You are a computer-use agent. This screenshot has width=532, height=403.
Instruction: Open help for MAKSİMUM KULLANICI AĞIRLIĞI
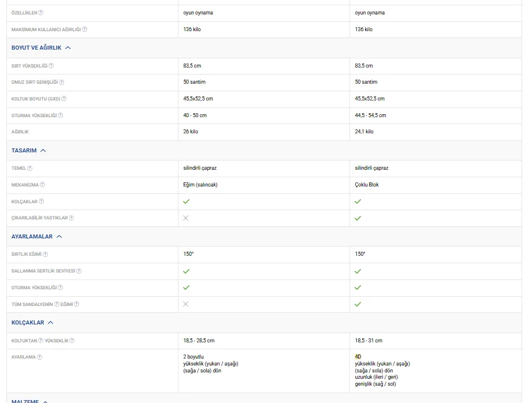[x=85, y=29]
